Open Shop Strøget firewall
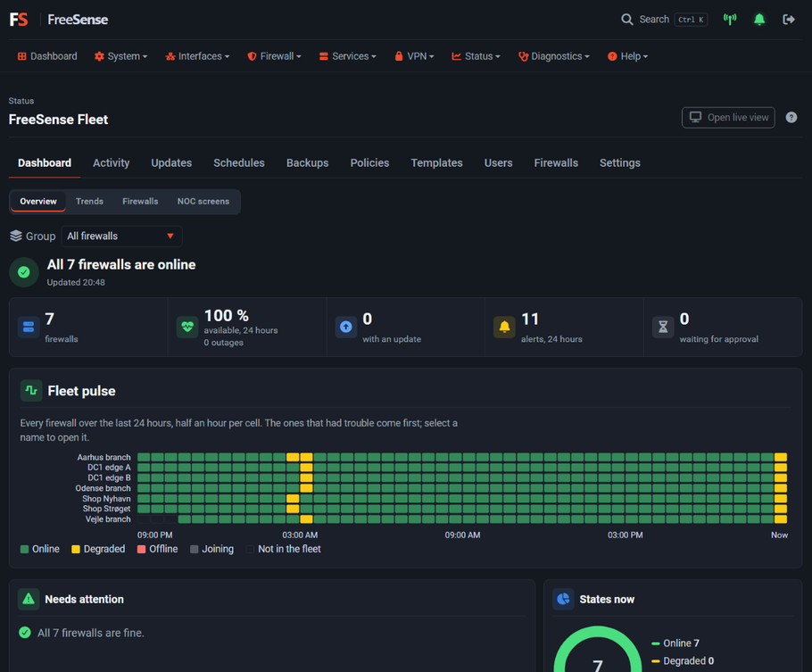Image resolution: width=812 pixels, height=672 pixels. [x=106, y=509]
